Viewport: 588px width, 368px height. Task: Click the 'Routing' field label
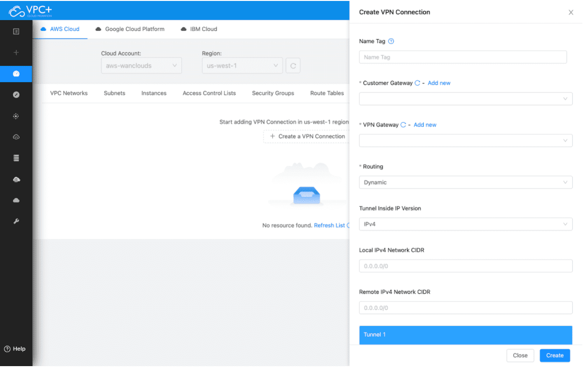(x=373, y=167)
